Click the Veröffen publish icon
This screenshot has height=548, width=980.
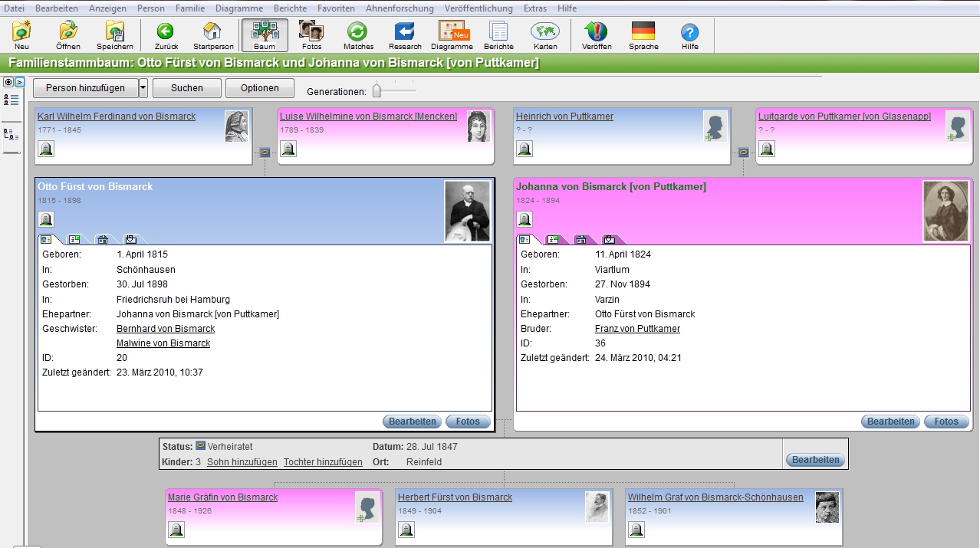596,35
